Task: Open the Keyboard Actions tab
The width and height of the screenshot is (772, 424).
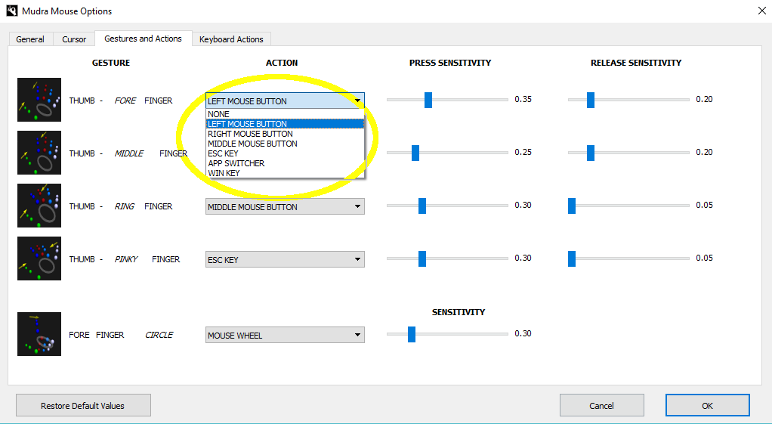Action: 231,39
